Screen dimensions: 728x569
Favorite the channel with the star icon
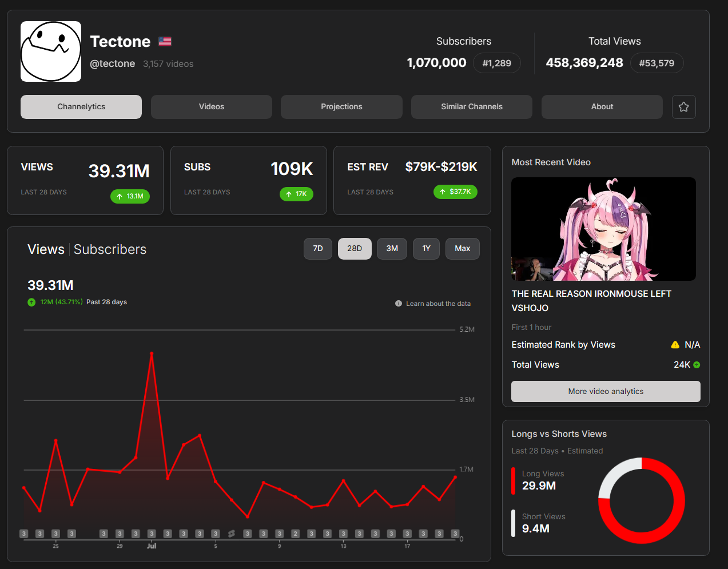683,107
